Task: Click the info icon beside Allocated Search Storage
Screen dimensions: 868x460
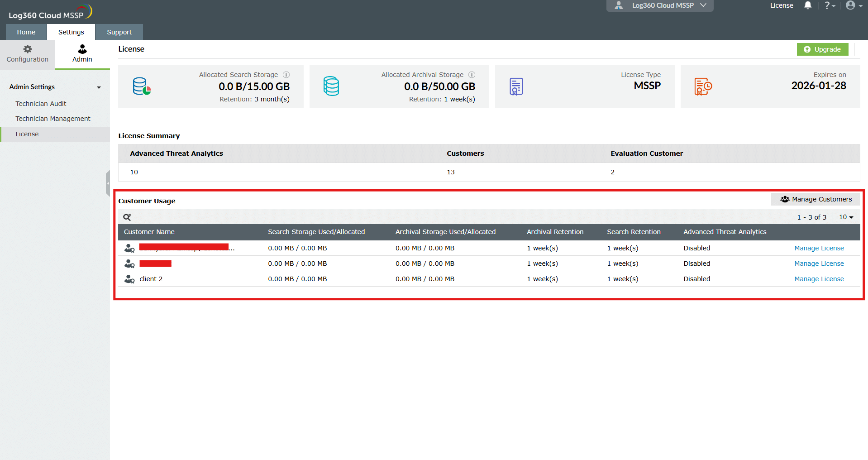Action: [x=286, y=75]
